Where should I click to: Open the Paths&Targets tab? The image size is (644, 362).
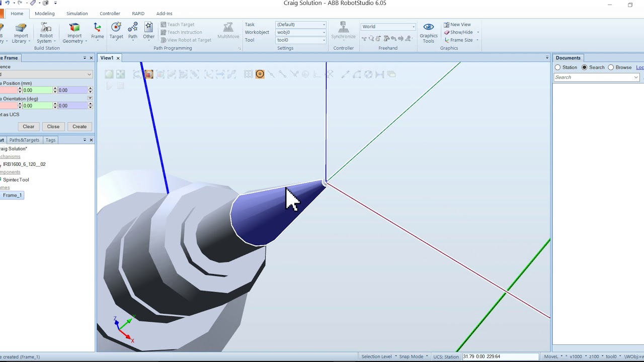(x=24, y=140)
